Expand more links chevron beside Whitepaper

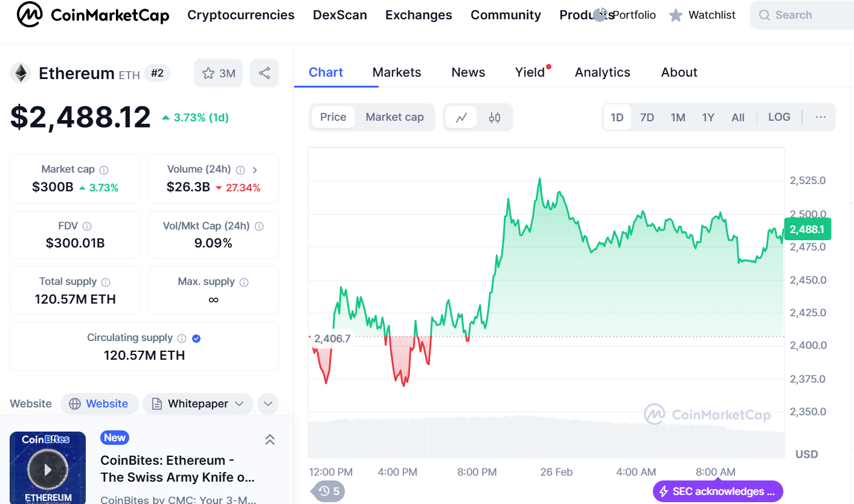pos(268,404)
